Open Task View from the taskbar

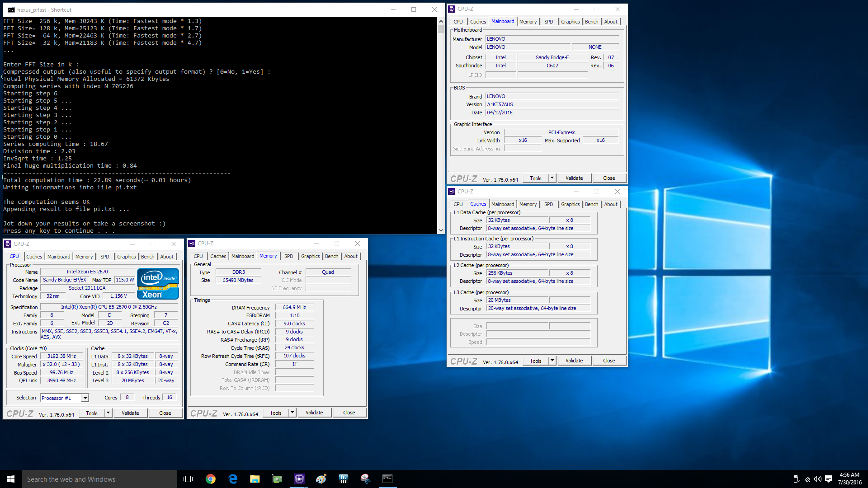point(188,479)
